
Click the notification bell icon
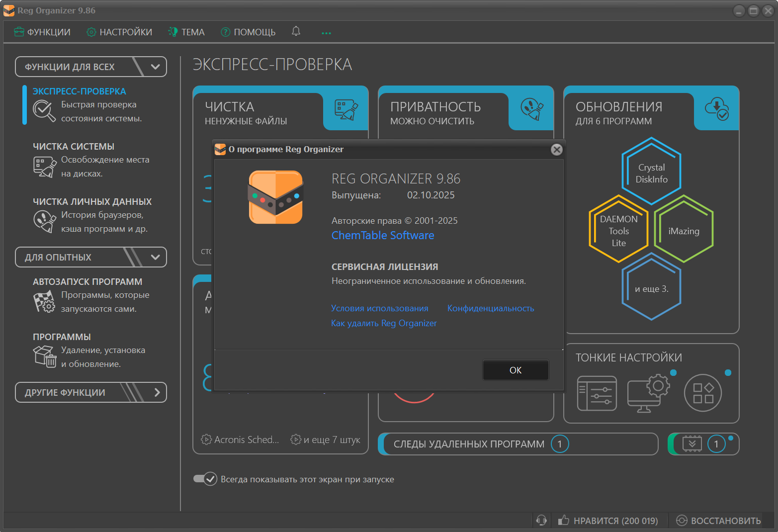click(x=296, y=31)
